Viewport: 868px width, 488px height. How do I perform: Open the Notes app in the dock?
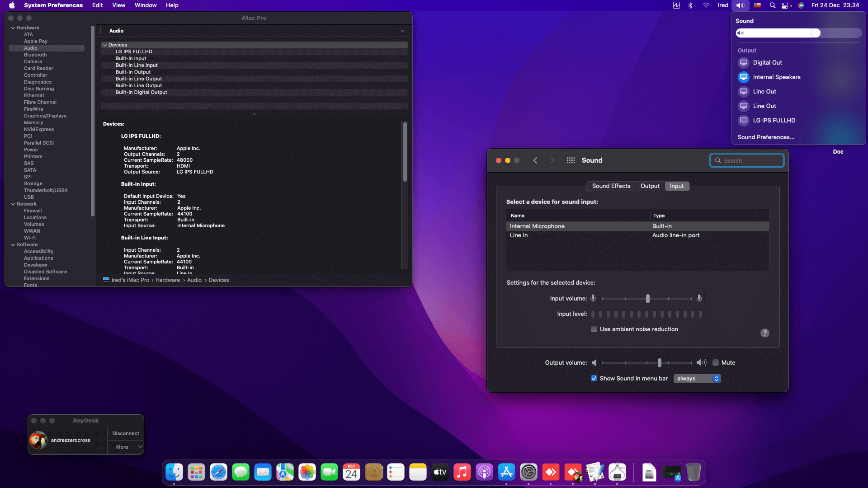coord(418,473)
